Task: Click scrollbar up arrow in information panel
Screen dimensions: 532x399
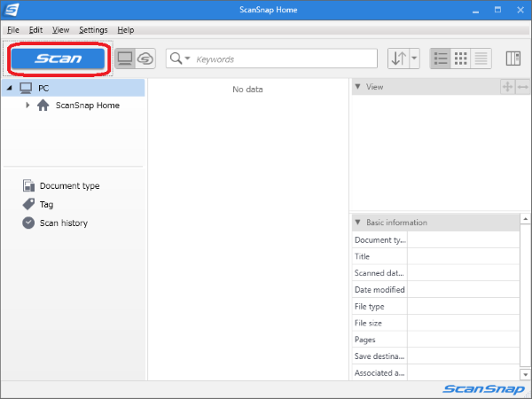Action: coord(525,219)
